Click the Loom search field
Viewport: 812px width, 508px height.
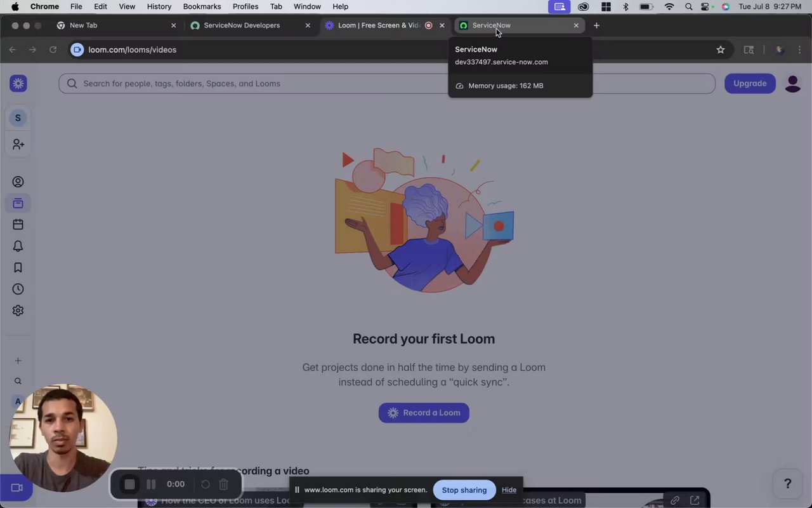[x=387, y=83]
